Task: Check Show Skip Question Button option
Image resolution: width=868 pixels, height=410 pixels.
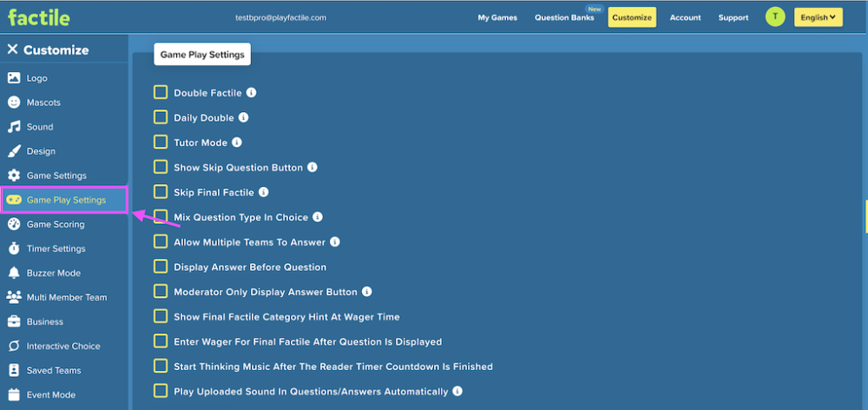Action: click(161, 167)
